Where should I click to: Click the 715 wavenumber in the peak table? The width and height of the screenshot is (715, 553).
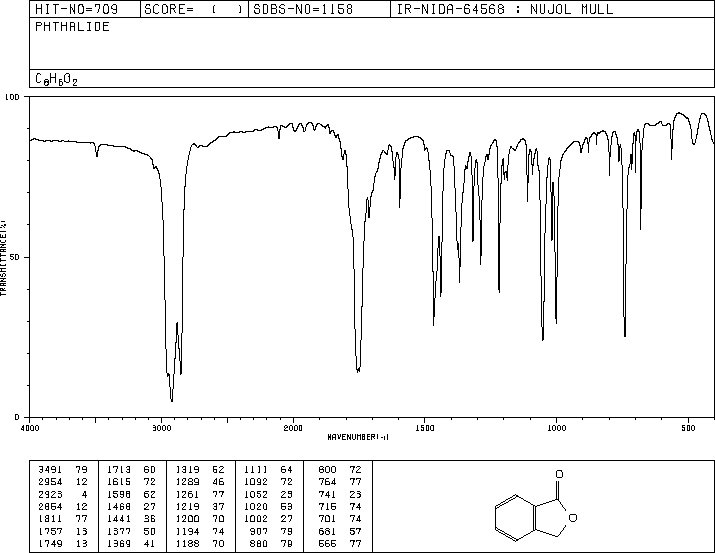point(327,506)
